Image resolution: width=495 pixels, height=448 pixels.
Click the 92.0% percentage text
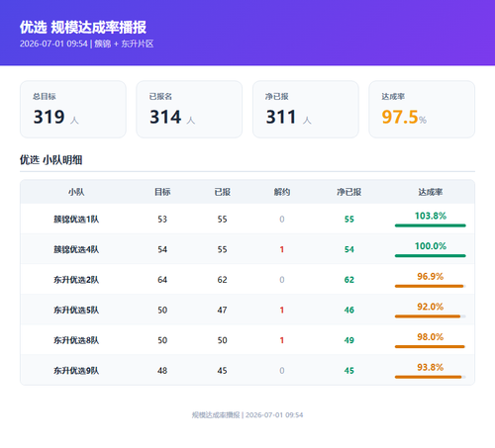coord(431,307)
